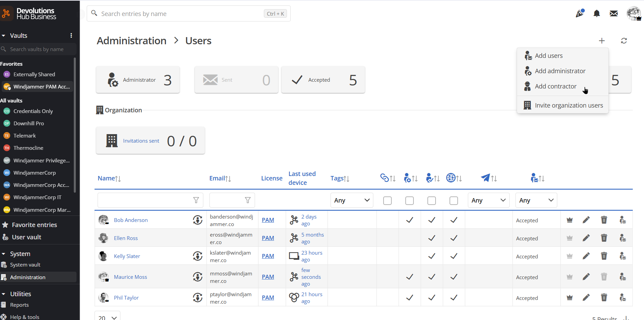Select Add contractor from the menu

(x=556, y=86)
